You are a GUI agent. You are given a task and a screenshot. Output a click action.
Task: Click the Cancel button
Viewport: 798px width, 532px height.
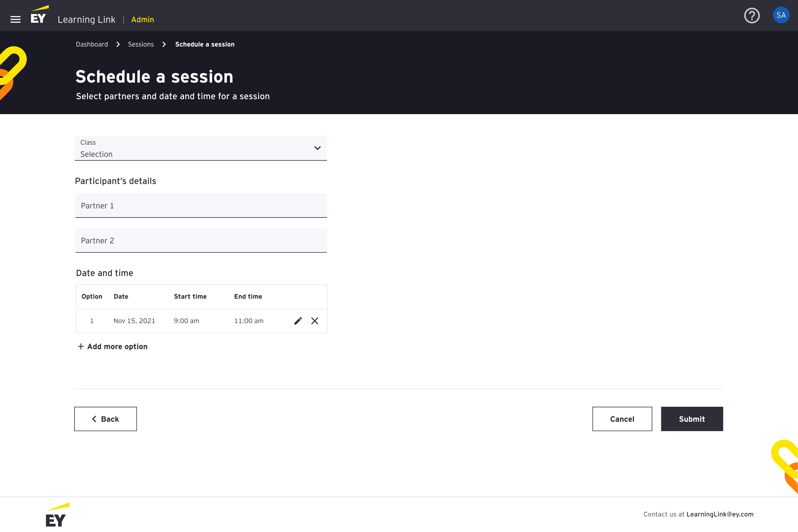point(622,419)
